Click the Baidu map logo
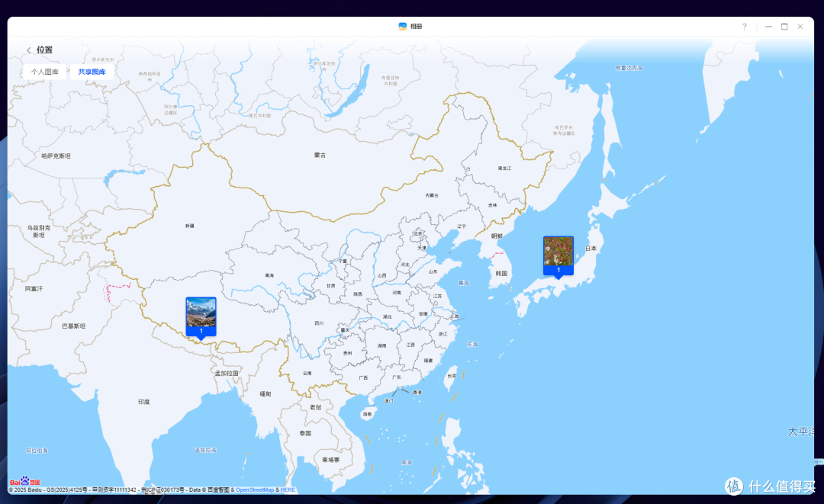Screen dimensions: 824x504 24,481
